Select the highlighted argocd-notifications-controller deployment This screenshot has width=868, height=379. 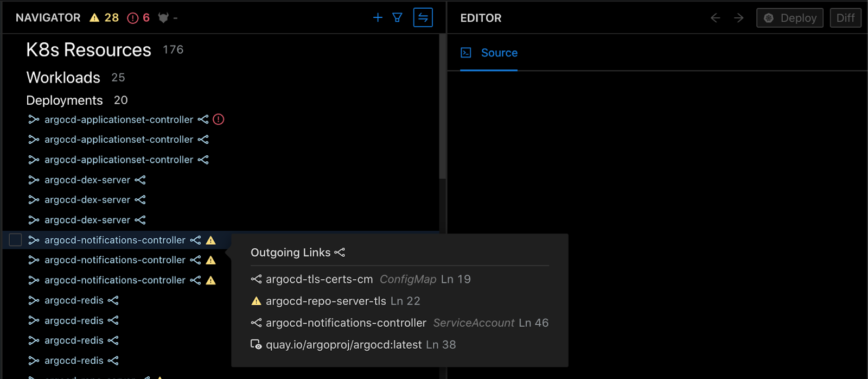pyautogui.click(x=115, y=240)
